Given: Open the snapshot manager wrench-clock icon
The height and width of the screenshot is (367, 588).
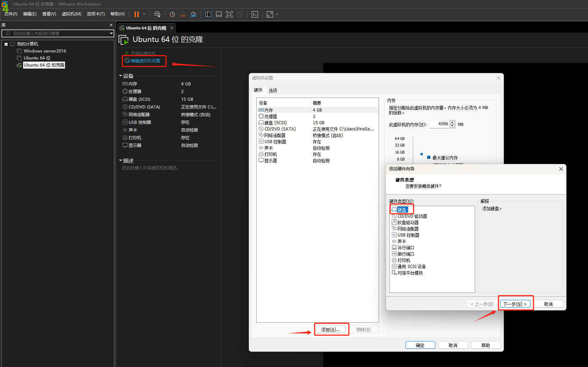Looking at the screenshot, I should click(x=193, y=14).
